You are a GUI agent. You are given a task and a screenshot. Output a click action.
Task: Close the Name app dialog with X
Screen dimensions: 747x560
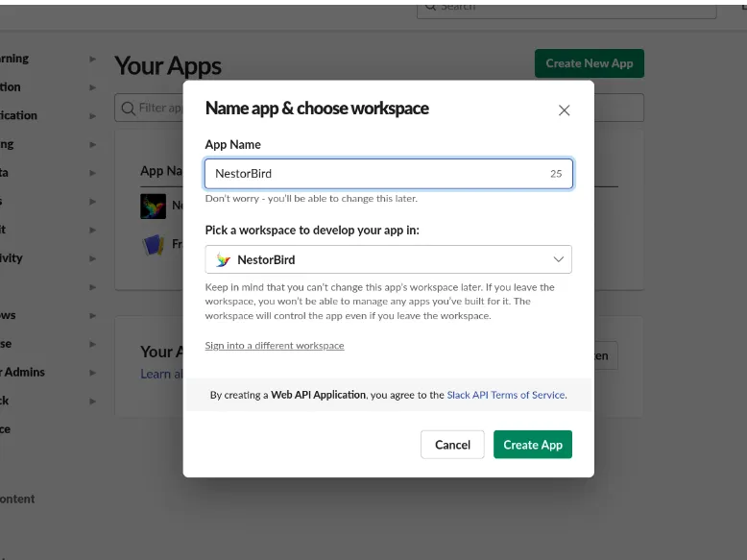coord(564,110)
